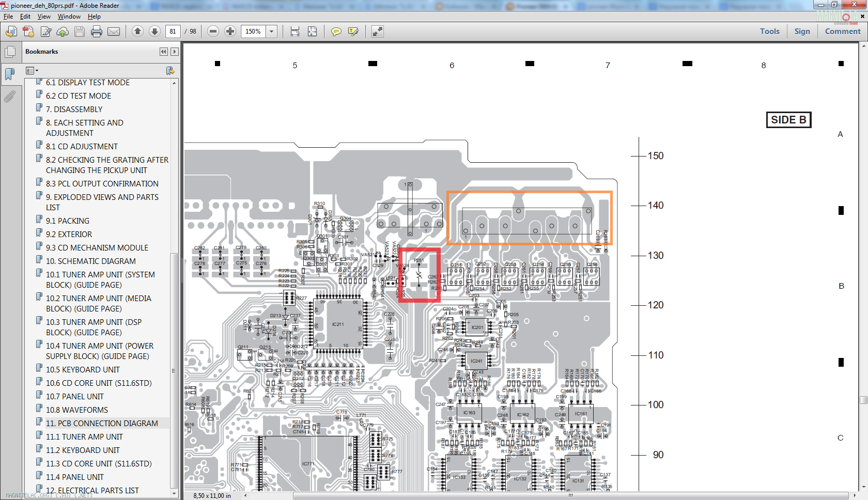The image size is (868, 500).
Task: Open bookmark 11.2 KEYBOARD UNIT
Action: pos(83,450)
